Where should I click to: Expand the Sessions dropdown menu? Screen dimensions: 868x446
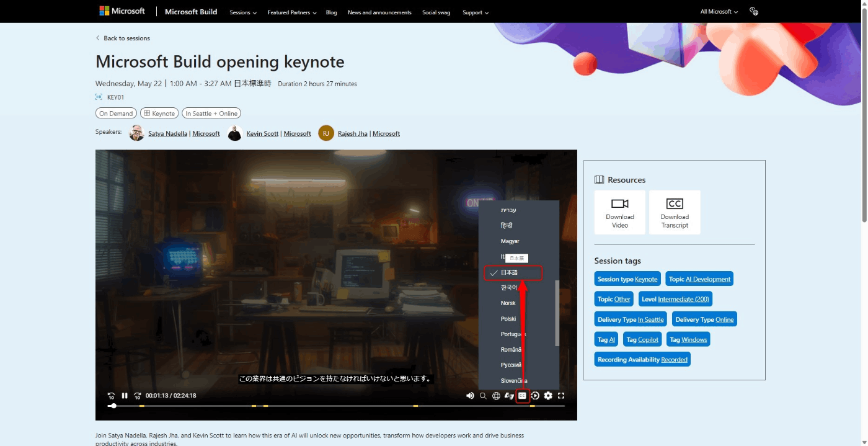243,12
